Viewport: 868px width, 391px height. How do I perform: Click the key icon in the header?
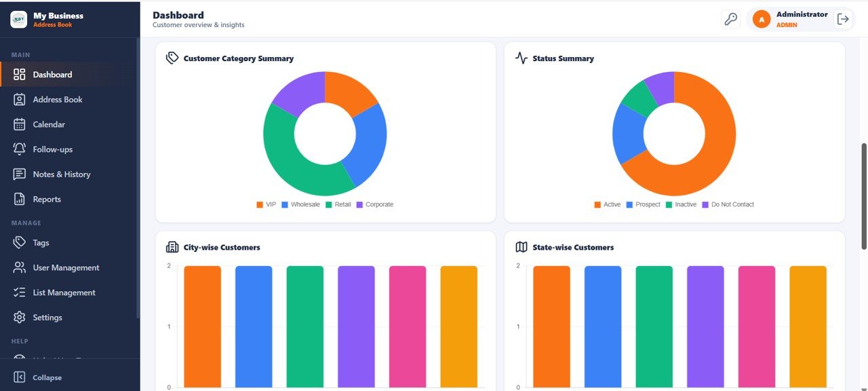click(x=730, y=19)
